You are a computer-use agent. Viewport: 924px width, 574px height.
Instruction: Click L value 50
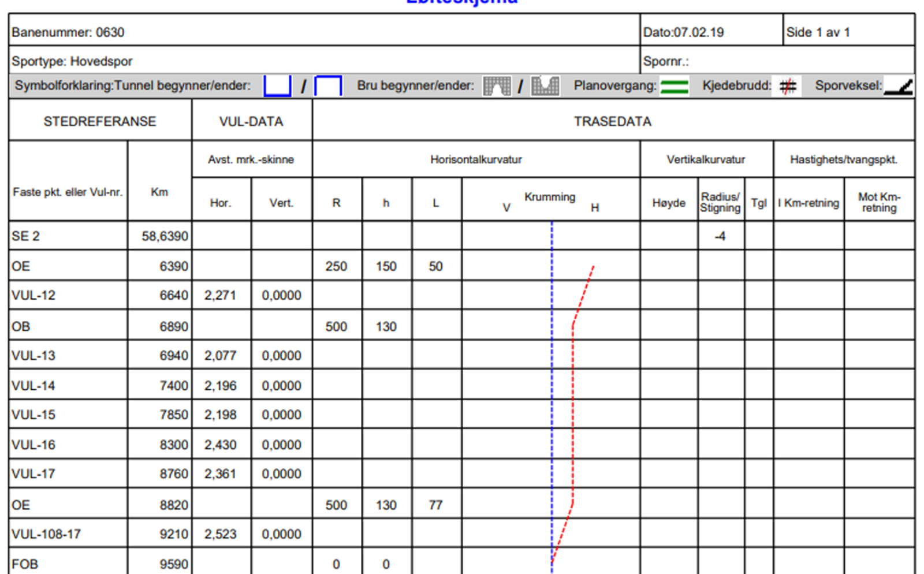(x=436, y=266)
